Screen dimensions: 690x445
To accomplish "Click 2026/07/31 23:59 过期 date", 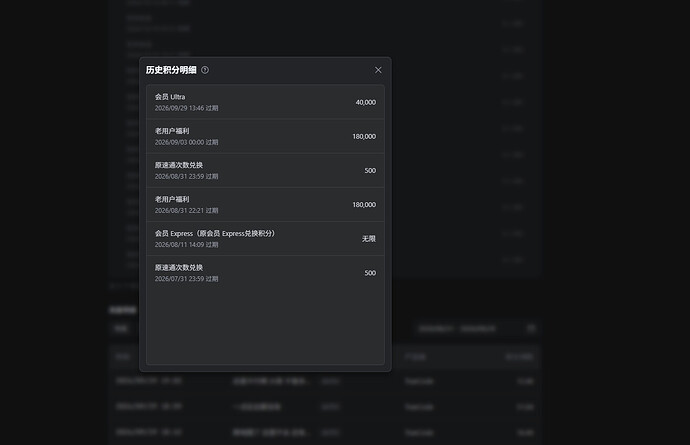I will 187,279.
